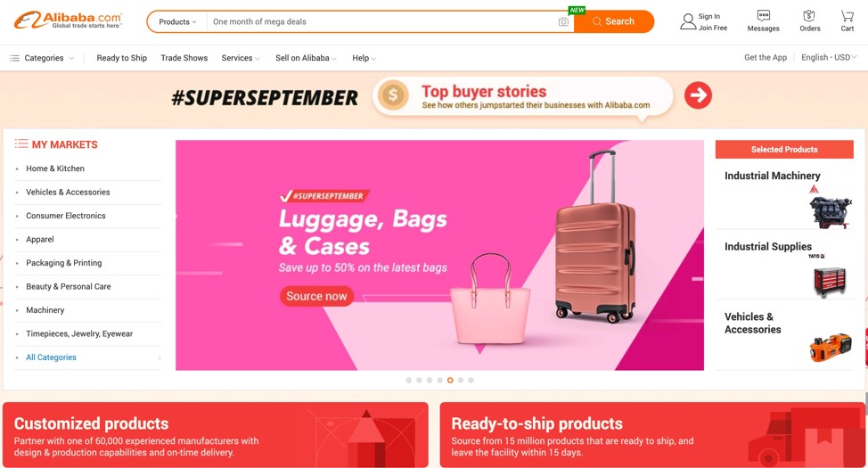This screenshot has height=468, width=868.
Task: Click the Source now button
Action: point(316,296)
